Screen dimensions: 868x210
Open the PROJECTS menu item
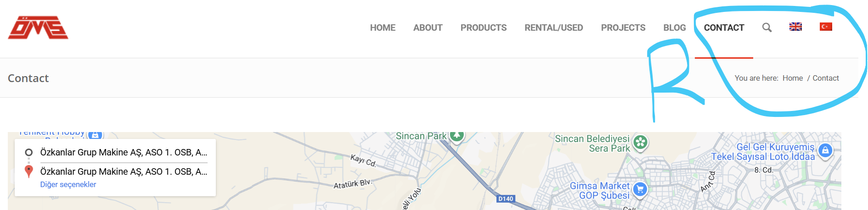tap(623, 28)
